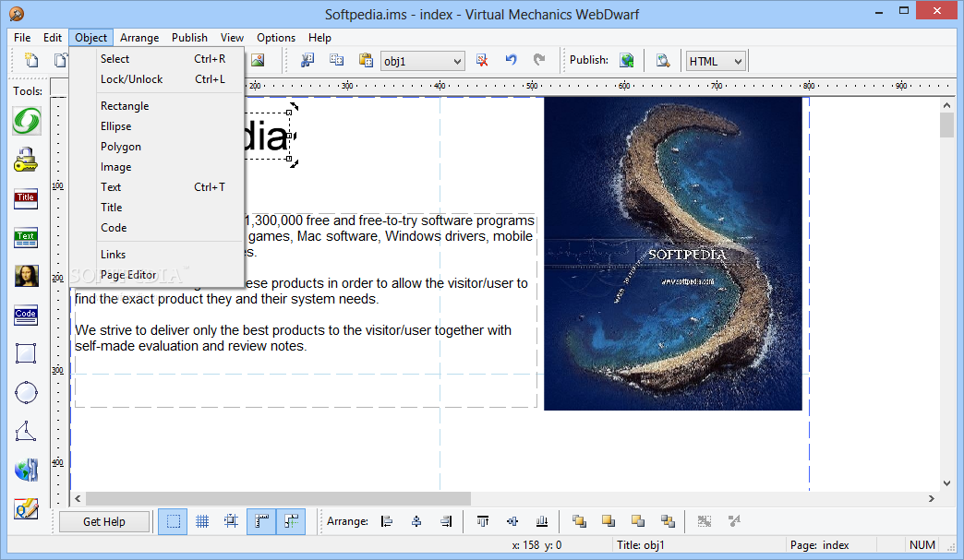Align objects left in Arrange bar
964x560 pixels.
[x=387, y=521]
